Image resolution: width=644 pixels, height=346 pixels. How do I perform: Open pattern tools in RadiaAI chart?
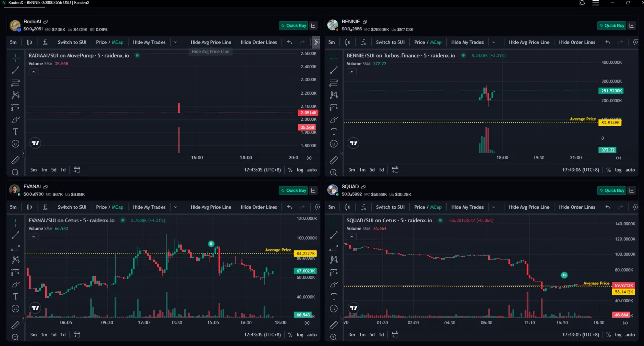15,95
